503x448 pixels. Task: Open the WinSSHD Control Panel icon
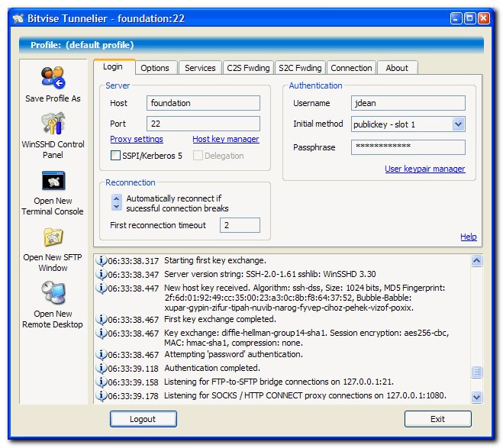53,123
